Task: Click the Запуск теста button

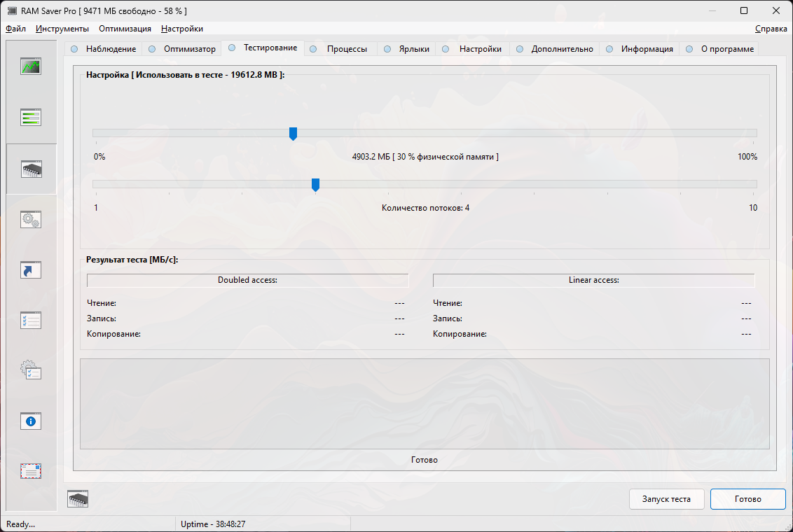Action: pyautogui.click(x=667, y=499)
